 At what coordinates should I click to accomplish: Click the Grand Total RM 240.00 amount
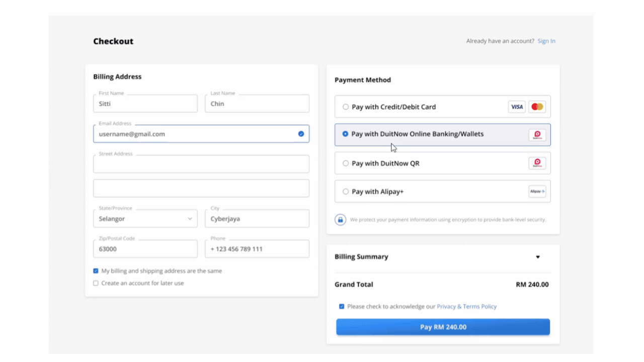[532, 285]
